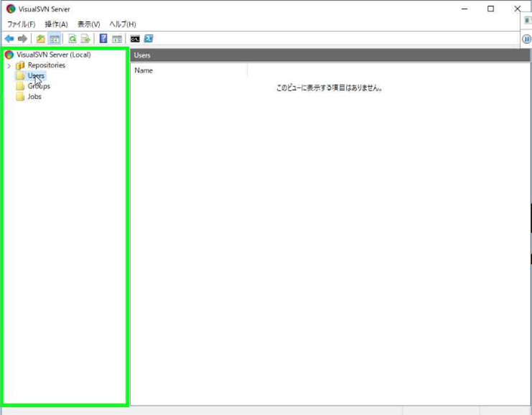Open the 操作(A) menu
532x415 pixels.
pyautogui.click(x=56, y=24)
